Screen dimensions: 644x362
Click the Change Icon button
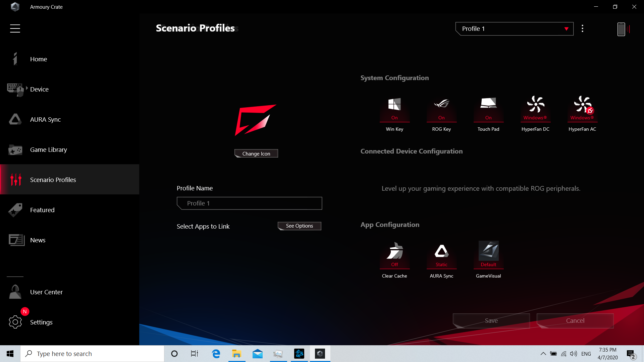[x=256, y=154]
